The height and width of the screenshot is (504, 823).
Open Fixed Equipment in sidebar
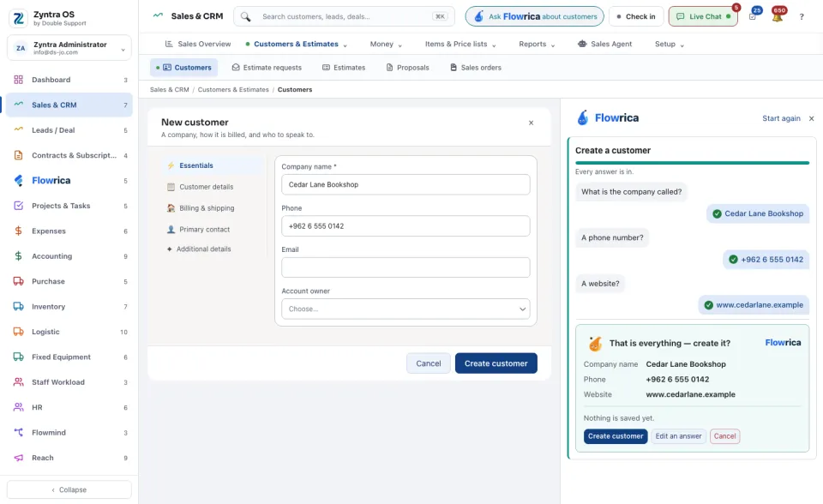click(x=69, y=357)
